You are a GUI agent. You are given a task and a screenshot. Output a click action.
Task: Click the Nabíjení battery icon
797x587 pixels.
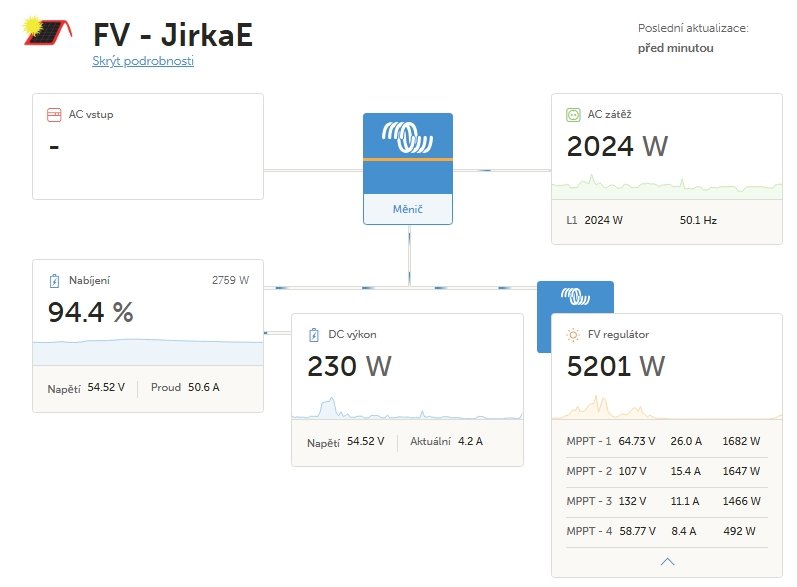[x=54, y=281]
